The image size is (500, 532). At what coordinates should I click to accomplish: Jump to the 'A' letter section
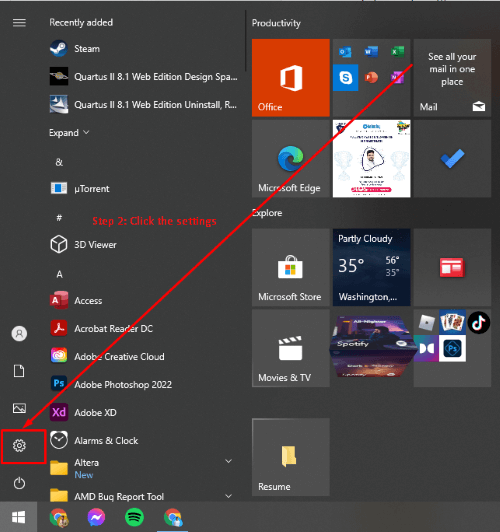pos(59,274)
